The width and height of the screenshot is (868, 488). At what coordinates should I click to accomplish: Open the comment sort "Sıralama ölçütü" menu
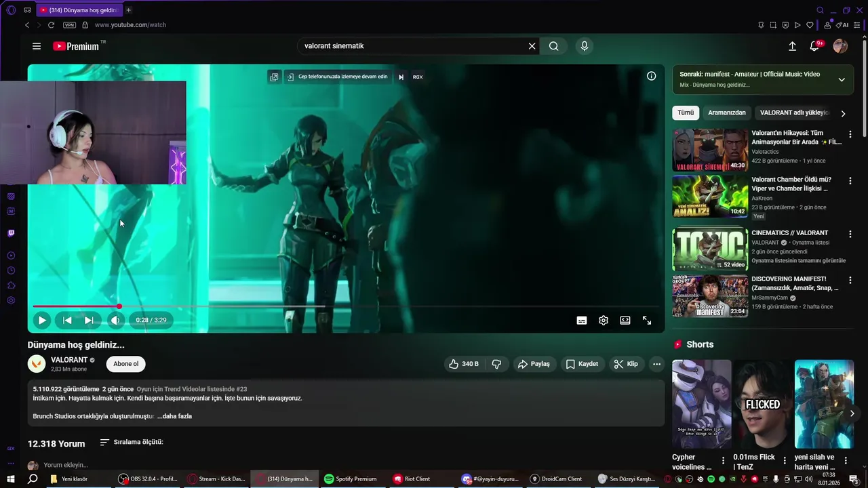click(132, 442)
